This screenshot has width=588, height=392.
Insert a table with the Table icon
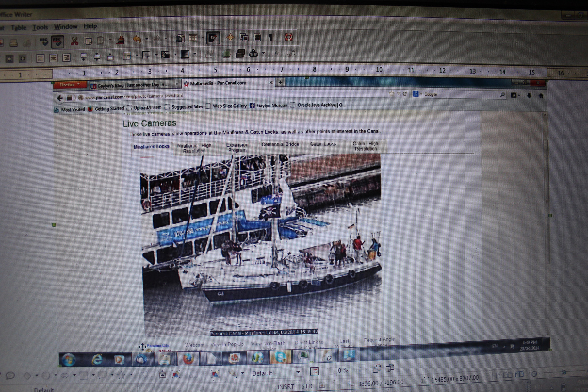point(193,38)
